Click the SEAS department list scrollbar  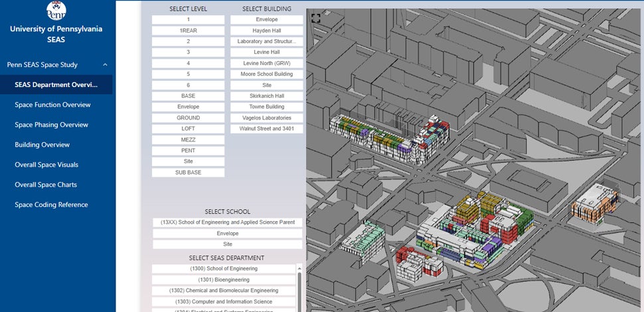(x=299, y=291)
